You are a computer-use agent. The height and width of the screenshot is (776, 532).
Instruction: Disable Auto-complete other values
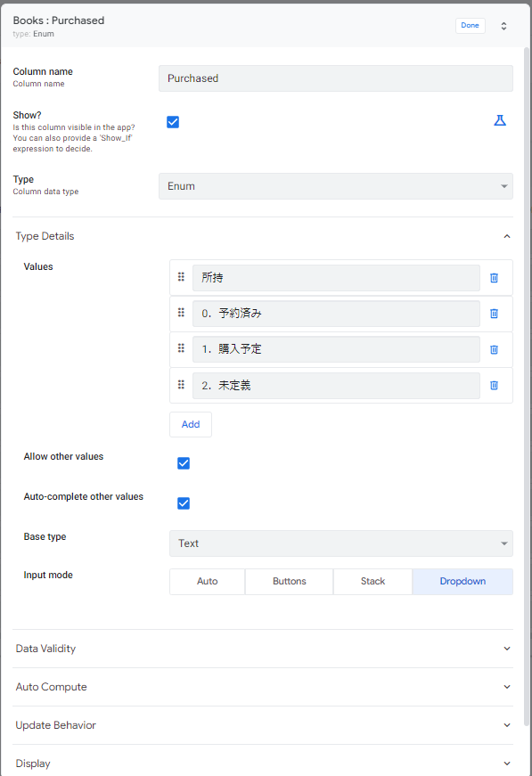[184, 503]
